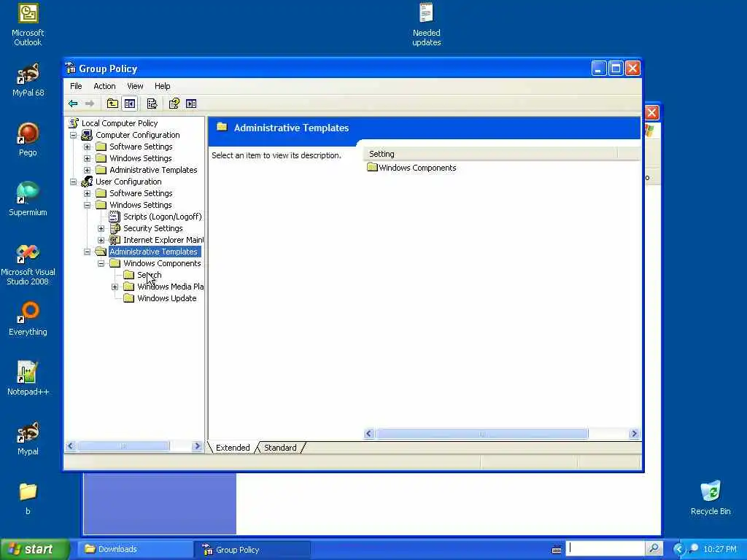Expand Software Settings under Computer Configuration
The width and height of the screenshot is (747, 560).
88,147
